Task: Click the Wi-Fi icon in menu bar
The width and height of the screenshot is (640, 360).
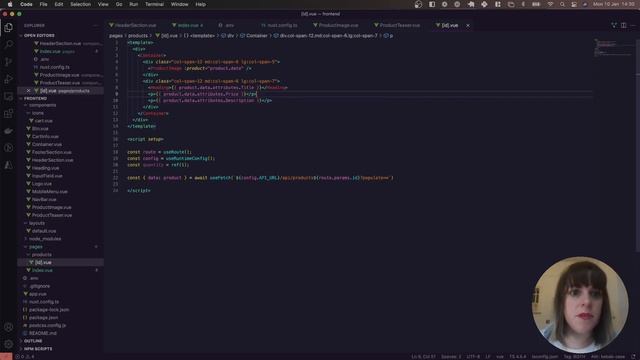Action: 550,4
